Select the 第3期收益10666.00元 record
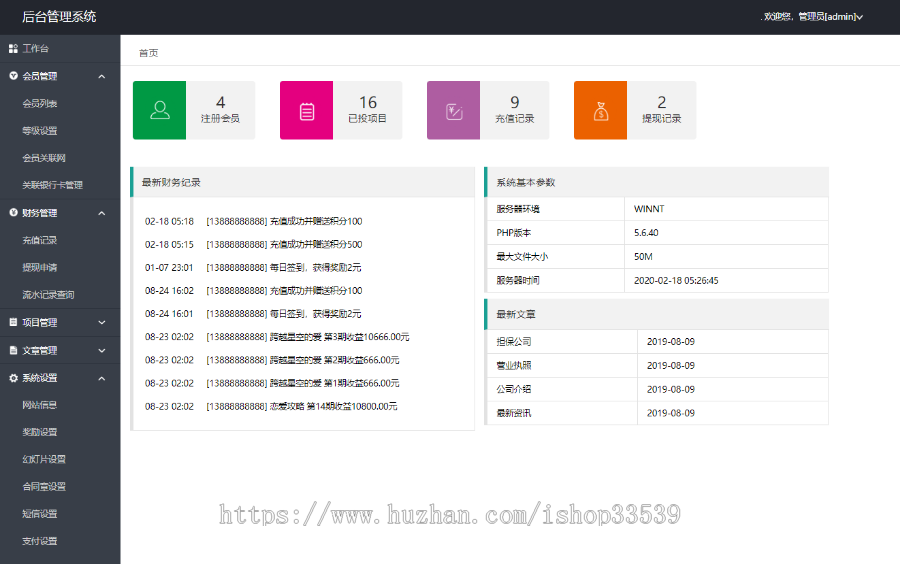 (277, 337)
